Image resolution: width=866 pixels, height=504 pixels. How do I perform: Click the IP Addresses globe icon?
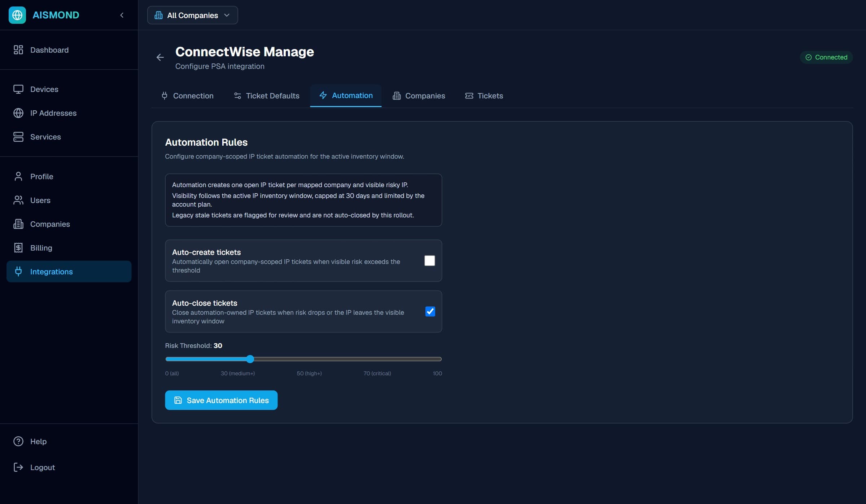[x=18, y=113]
